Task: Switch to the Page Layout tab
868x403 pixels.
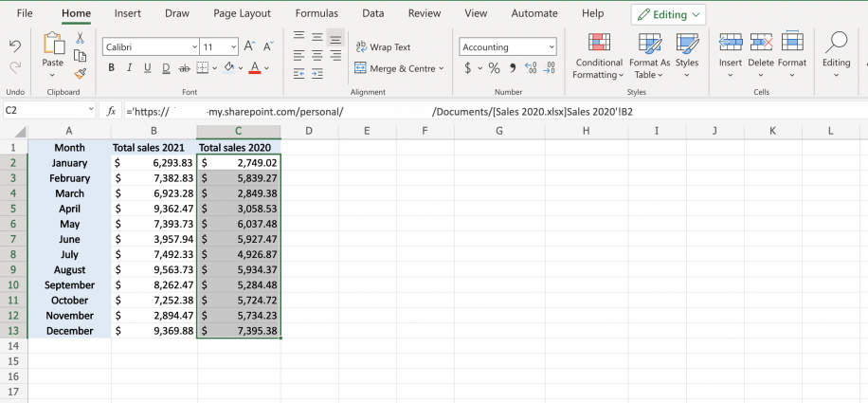Action: point(242,13)
